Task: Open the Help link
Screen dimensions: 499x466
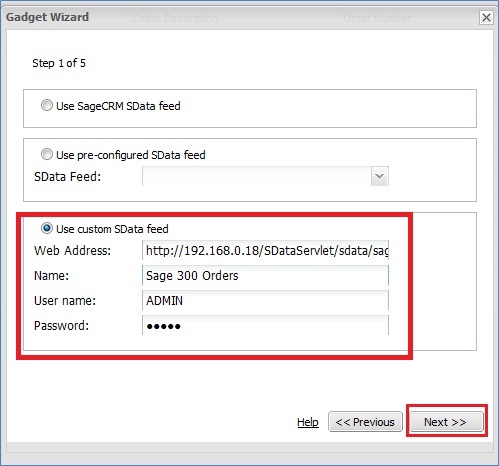Action: coord(308,422)
